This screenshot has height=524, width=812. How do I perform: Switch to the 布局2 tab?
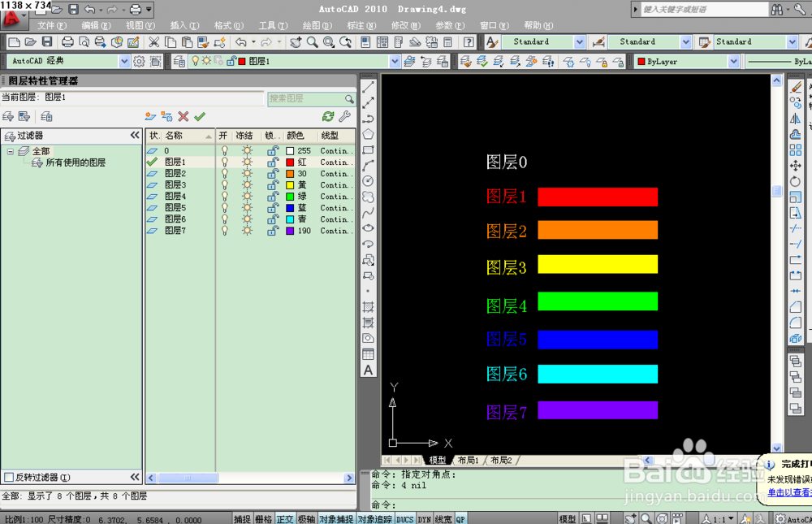[501, 460]
